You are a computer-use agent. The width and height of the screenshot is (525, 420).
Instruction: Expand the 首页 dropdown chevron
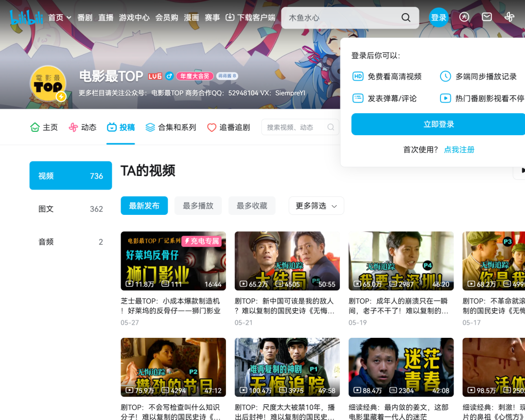coord(69,18)
